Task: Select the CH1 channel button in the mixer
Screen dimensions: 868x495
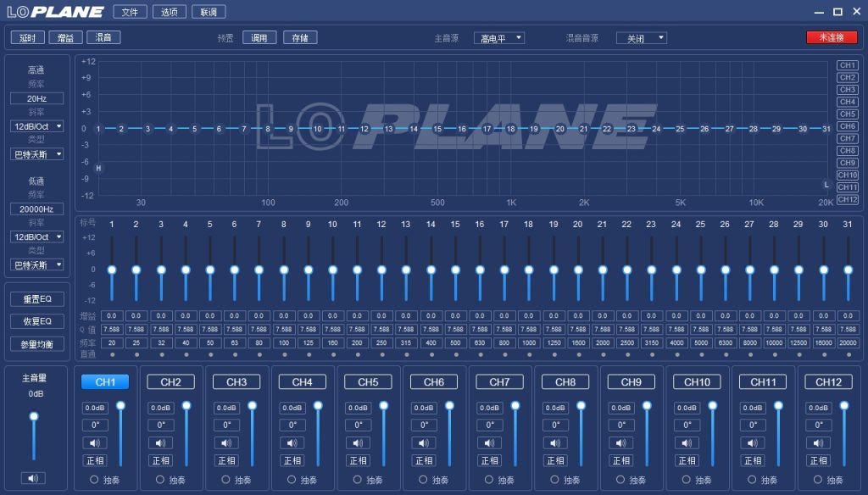Action: coord(105,382)
